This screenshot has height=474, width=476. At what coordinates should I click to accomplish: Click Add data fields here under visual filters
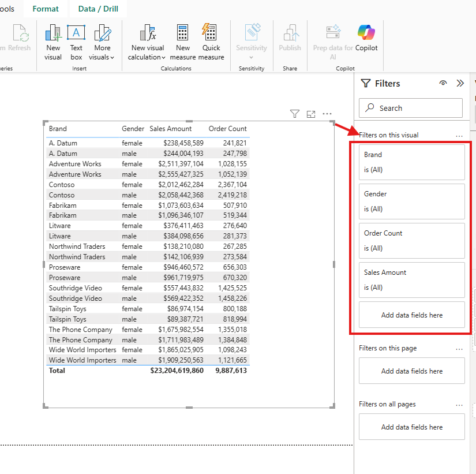(x=412, y=315)
